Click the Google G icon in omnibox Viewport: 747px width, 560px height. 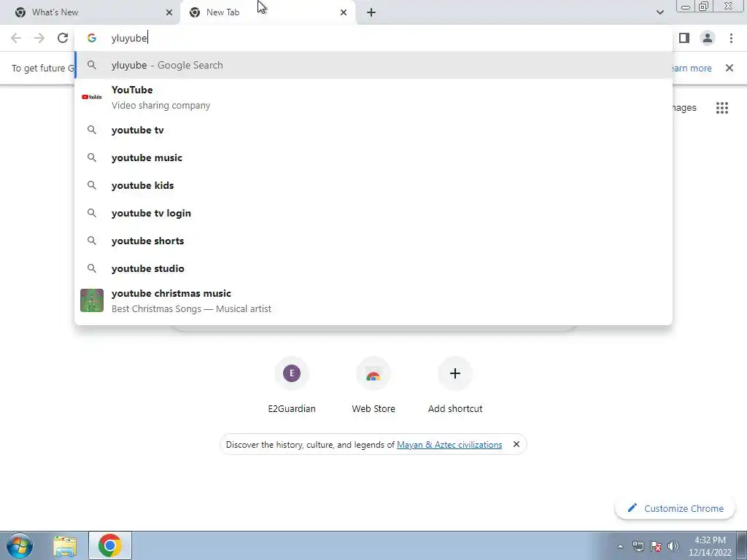pyautogui.click(x=92, y=38)
